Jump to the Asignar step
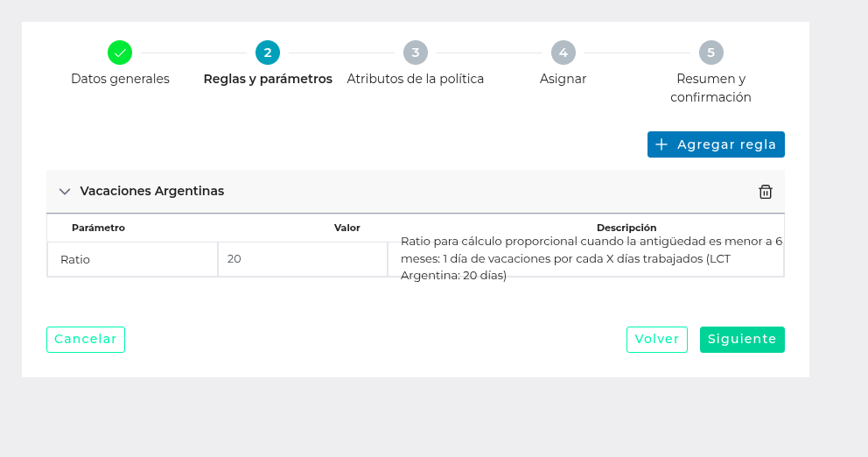 click(563, 79)
